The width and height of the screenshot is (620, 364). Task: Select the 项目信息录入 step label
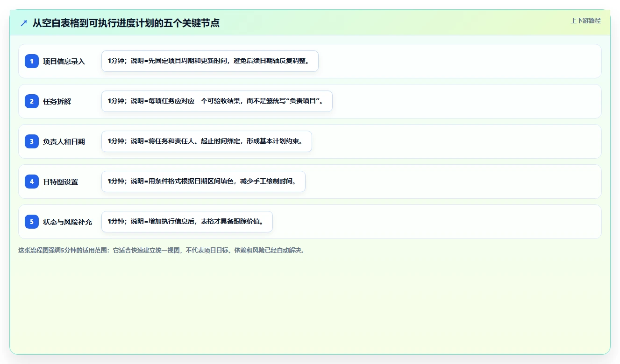[x=64, y=61]
